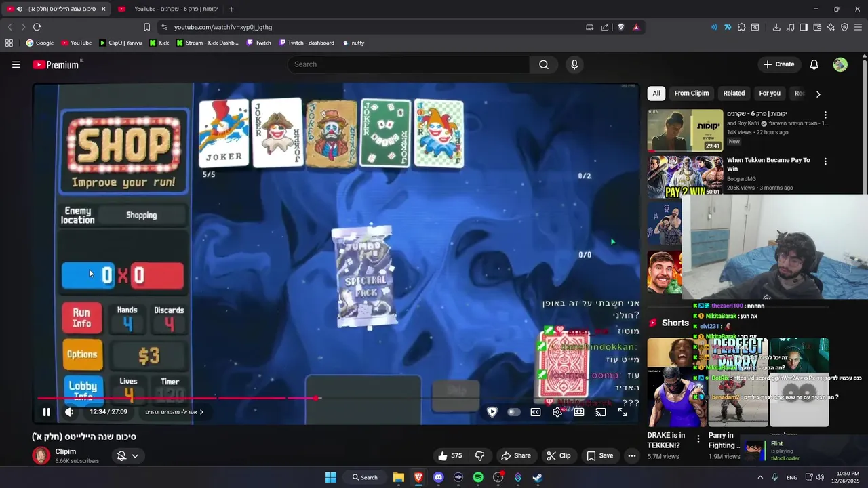Image resolution: width=868 pixels, height=488 pixels.
Task: Open the player settings gear
Action: click(x=557, y=412)
